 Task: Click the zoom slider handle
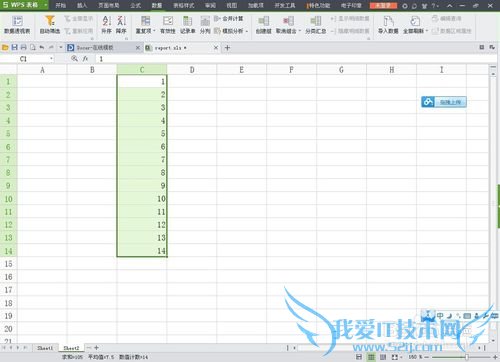[467, 357]
